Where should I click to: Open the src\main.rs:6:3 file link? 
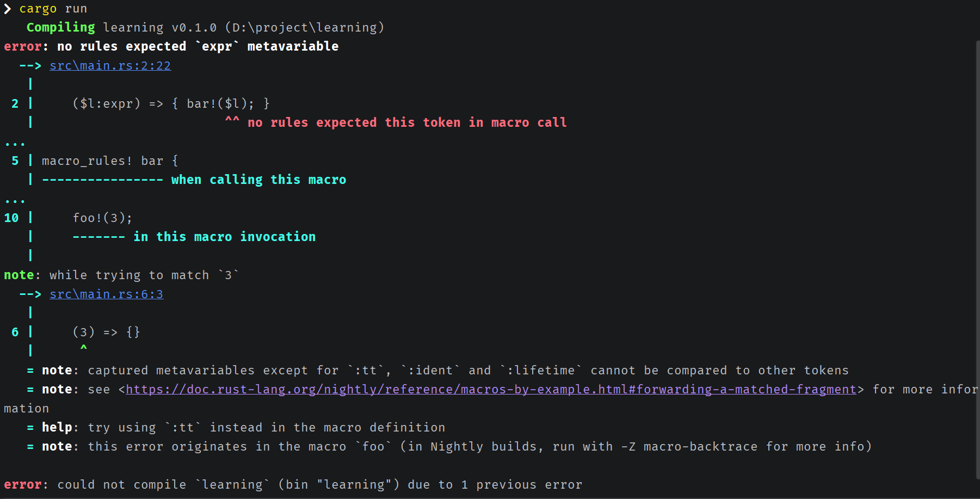point(106,294)
